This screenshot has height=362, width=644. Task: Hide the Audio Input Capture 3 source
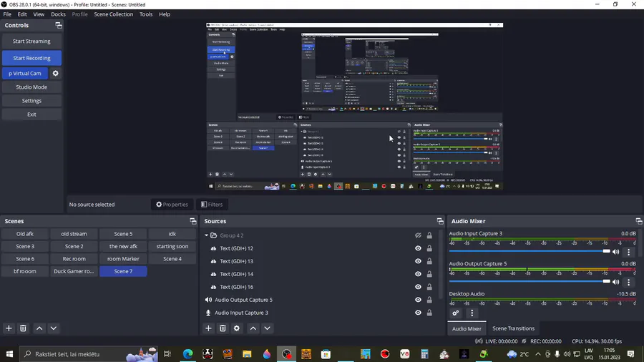click(418, 313)
